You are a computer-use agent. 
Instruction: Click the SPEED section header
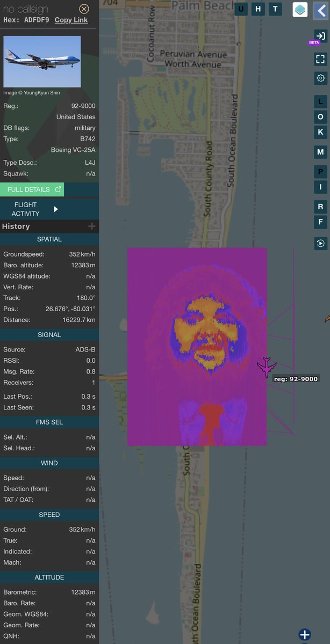click(x=49, y=515)
